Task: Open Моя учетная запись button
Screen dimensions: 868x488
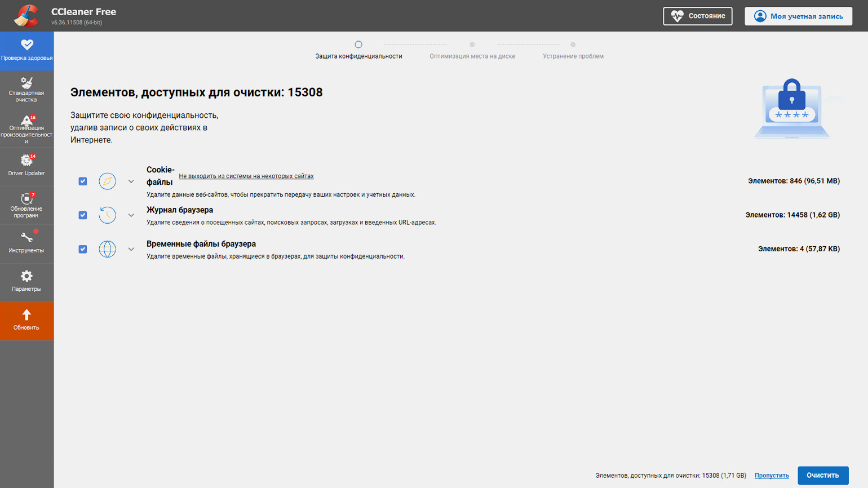Action: 798,16
